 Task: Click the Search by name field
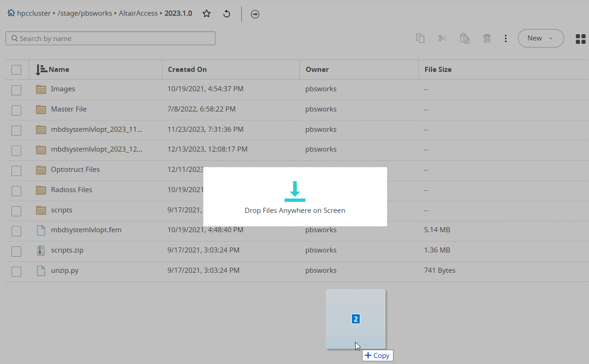[110, 38]
